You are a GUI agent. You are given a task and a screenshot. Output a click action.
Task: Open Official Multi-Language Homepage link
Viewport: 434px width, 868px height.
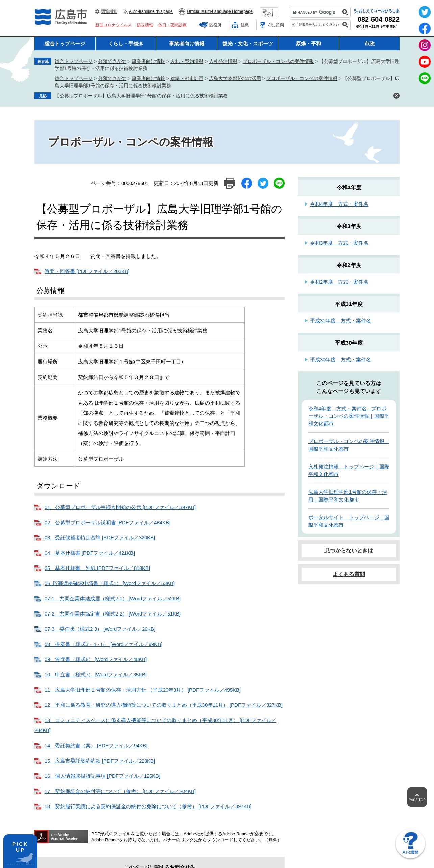[216, 11]
